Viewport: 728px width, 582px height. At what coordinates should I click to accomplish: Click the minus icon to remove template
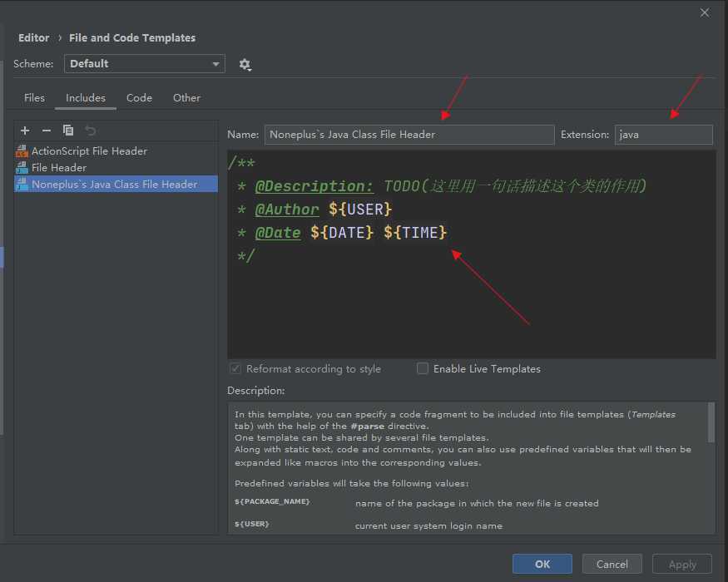[47, 131]
